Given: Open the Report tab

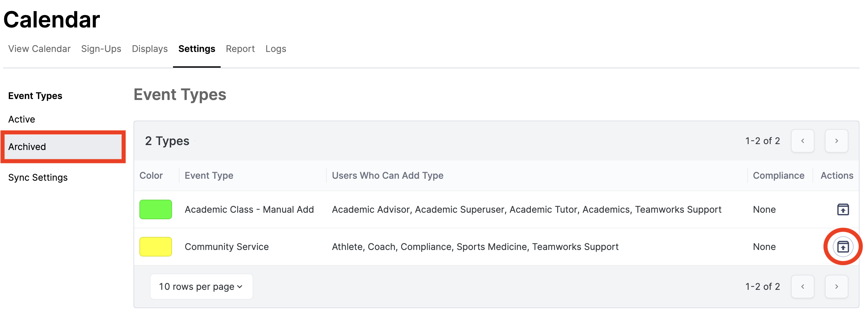Looking at the screenshot, I should (x=240, y=49).
